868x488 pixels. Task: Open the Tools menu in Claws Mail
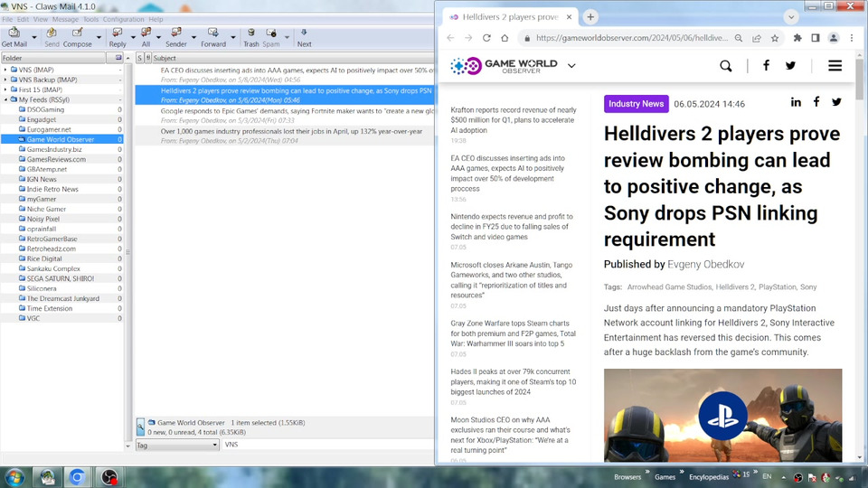tap(90, 19)
